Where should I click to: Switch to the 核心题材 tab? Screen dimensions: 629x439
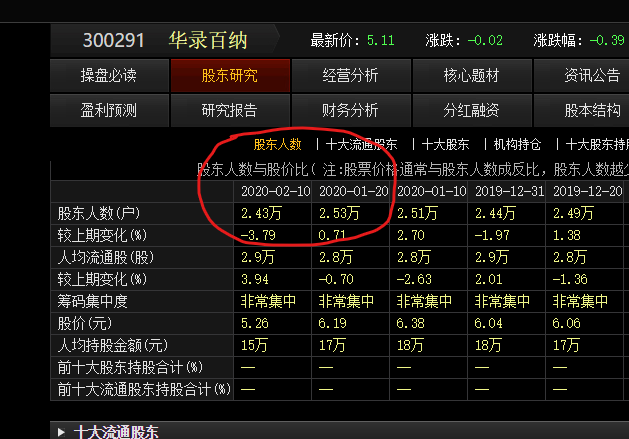472,75
